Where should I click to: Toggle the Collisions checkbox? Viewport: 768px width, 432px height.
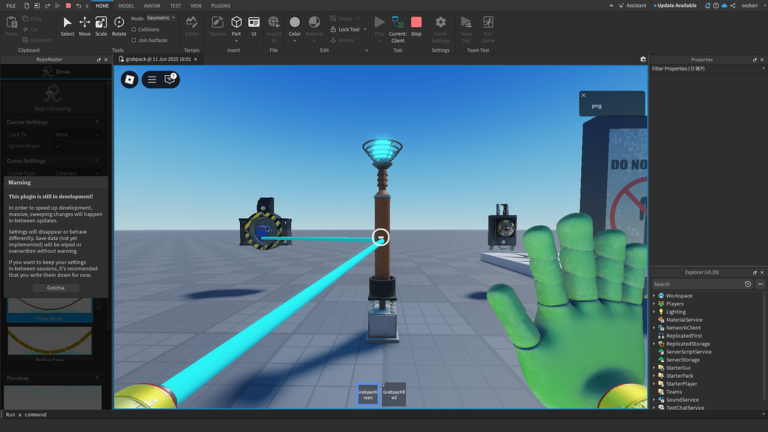[x=134, y=29]
